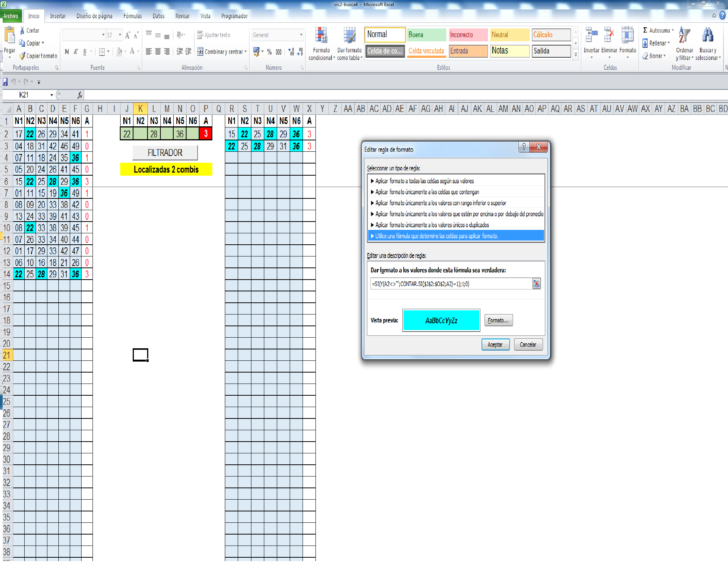Toggle italic K formatting
728x563 pixels.
tap(76, 52)
